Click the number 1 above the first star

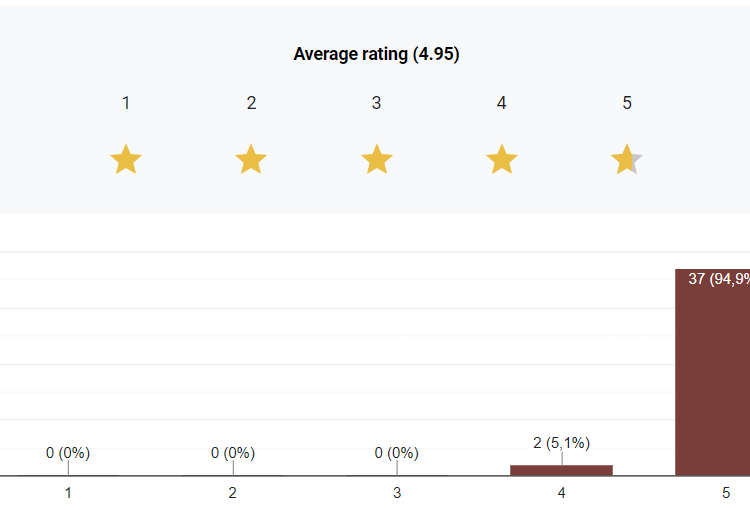(126, 103)
